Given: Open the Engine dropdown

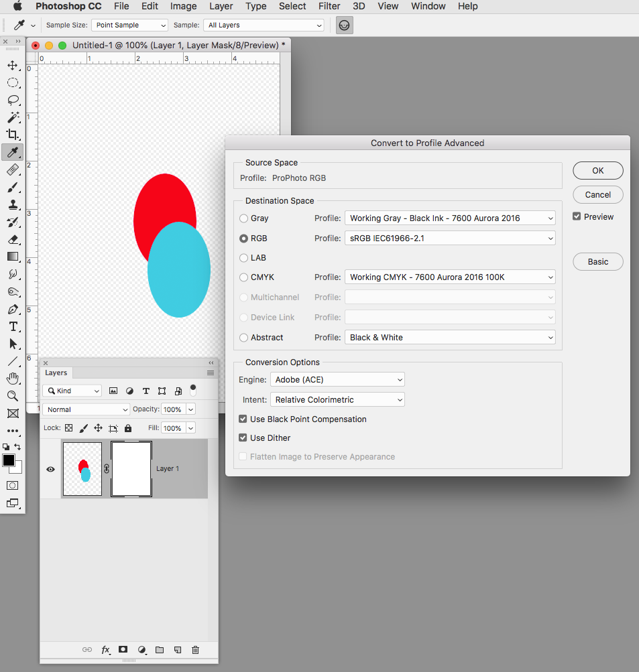Looking at the screenshot, I should click(337, 379).
